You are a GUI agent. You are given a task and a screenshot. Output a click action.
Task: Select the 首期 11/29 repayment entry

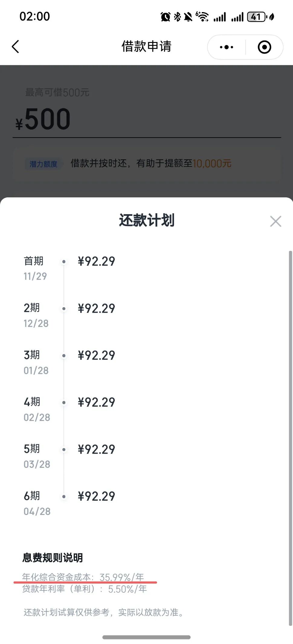(x=69, y=268)
